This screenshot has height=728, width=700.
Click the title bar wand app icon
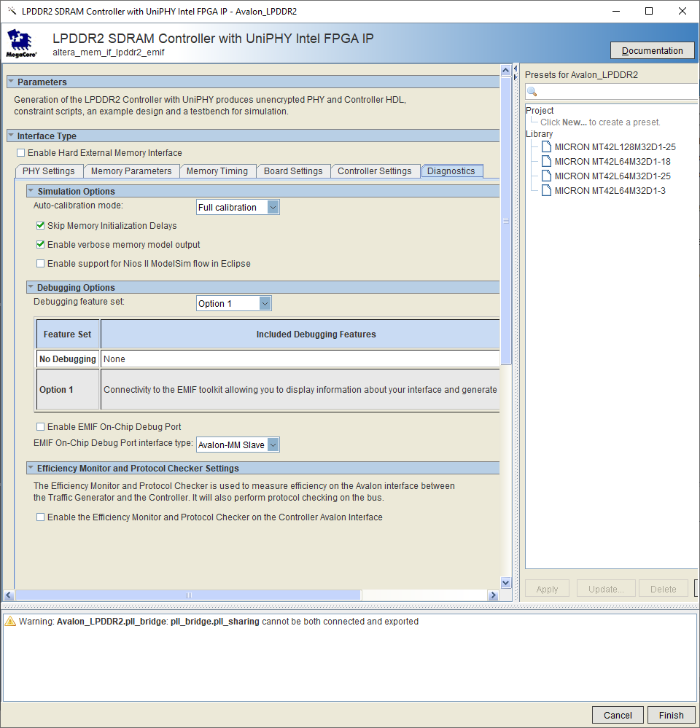click(x=12, y=11)
